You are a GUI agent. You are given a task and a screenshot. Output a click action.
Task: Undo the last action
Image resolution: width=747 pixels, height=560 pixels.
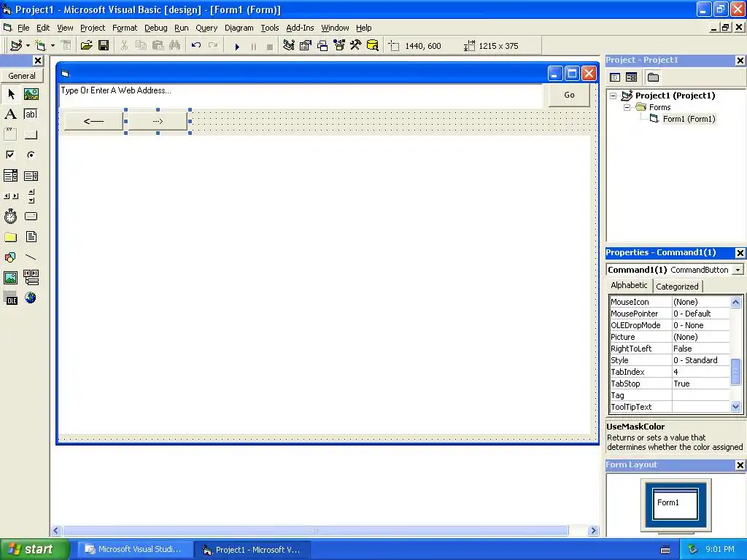click(x=196, y=46)
